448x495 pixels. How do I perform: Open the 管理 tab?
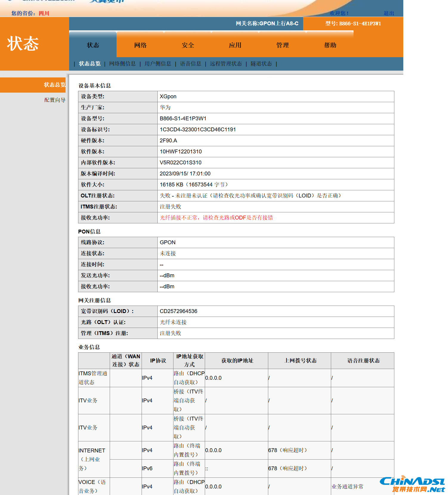[283, 45]
